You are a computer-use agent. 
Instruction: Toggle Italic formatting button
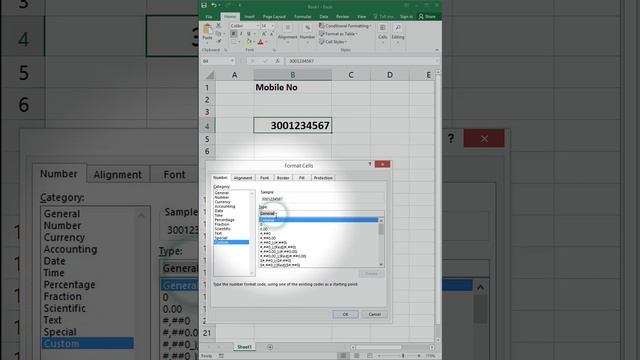[x=241, y=34]
